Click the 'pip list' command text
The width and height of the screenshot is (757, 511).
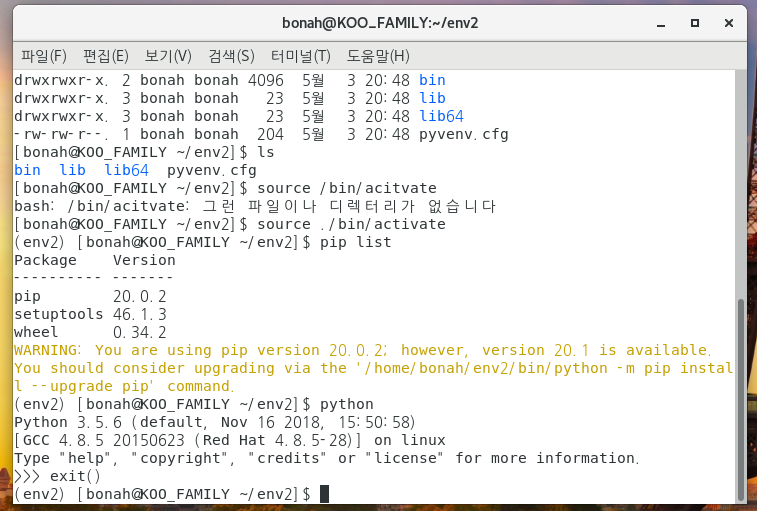pos(355,242)
